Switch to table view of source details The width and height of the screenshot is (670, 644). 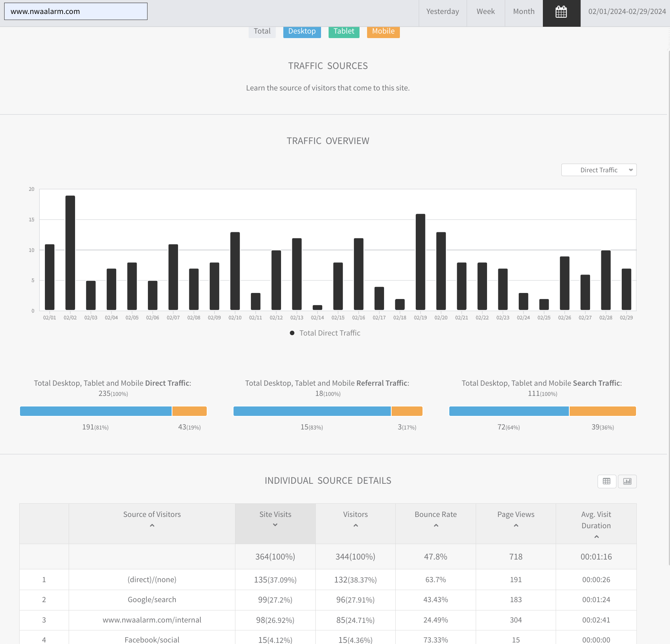coord(607,481)
